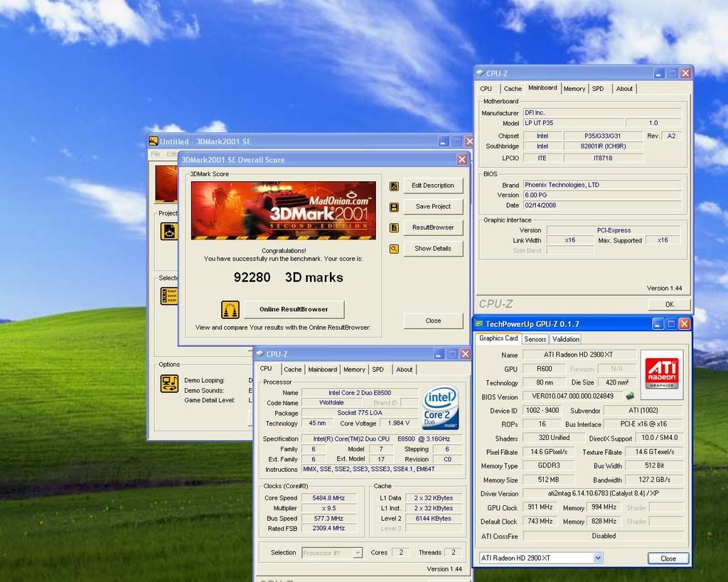
Task: Click the Options icon next to Demo Looping
Action: 169,384
